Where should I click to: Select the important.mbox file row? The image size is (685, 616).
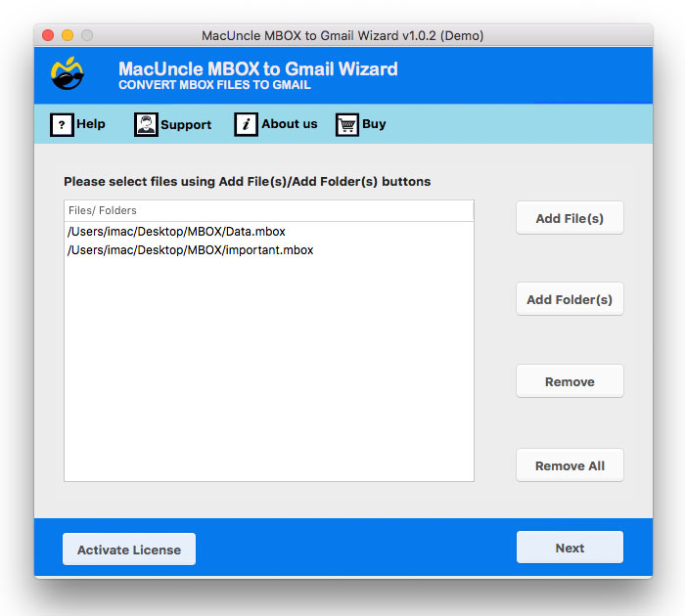(x=269, y=250)
